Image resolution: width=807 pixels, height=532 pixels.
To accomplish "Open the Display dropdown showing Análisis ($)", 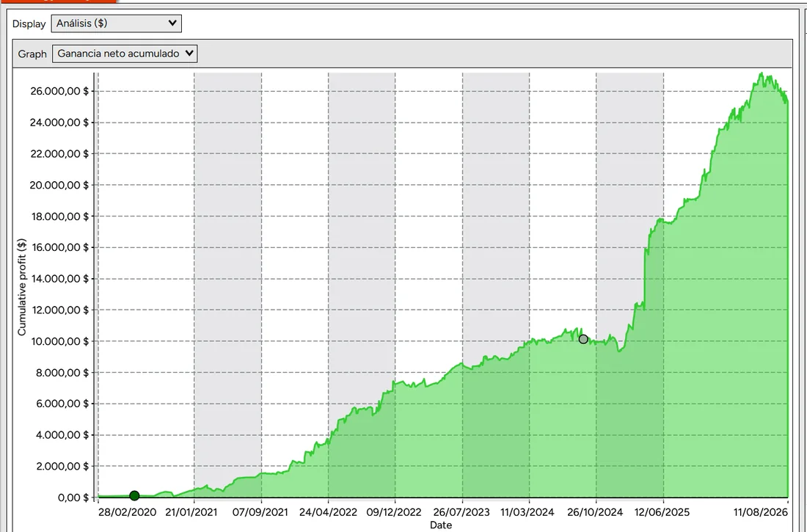I will coord(117,23).
